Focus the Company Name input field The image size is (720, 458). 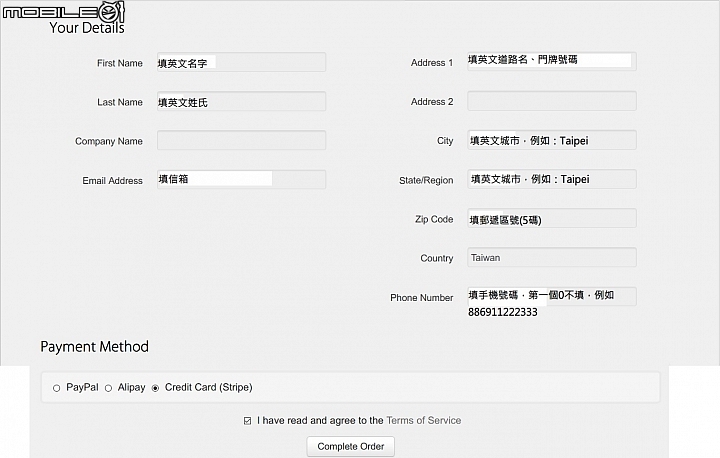coord(242,140)
